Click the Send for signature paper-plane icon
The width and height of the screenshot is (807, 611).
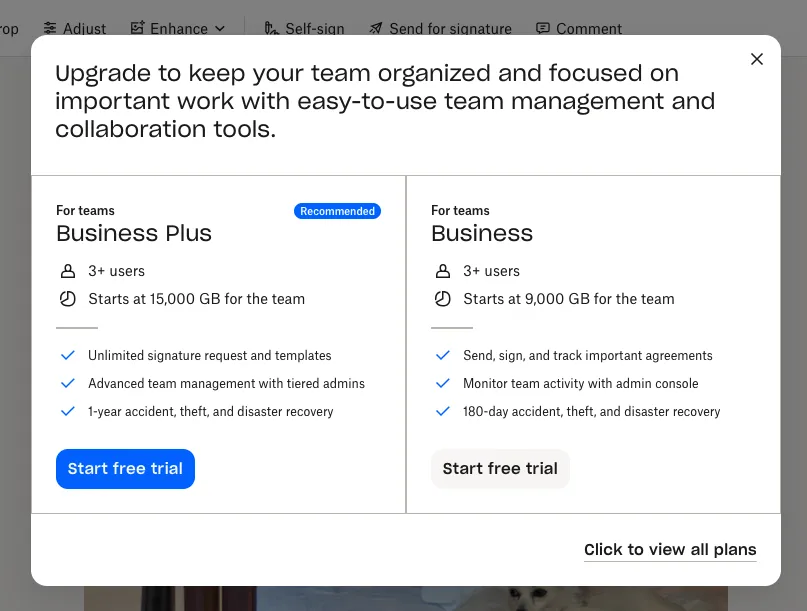point(375,28)
